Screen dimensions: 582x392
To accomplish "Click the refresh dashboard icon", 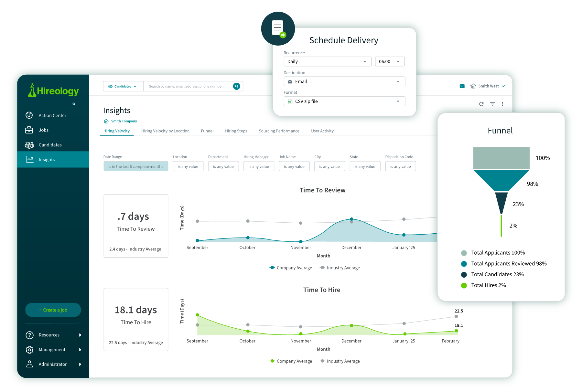I will coord(481,104).
